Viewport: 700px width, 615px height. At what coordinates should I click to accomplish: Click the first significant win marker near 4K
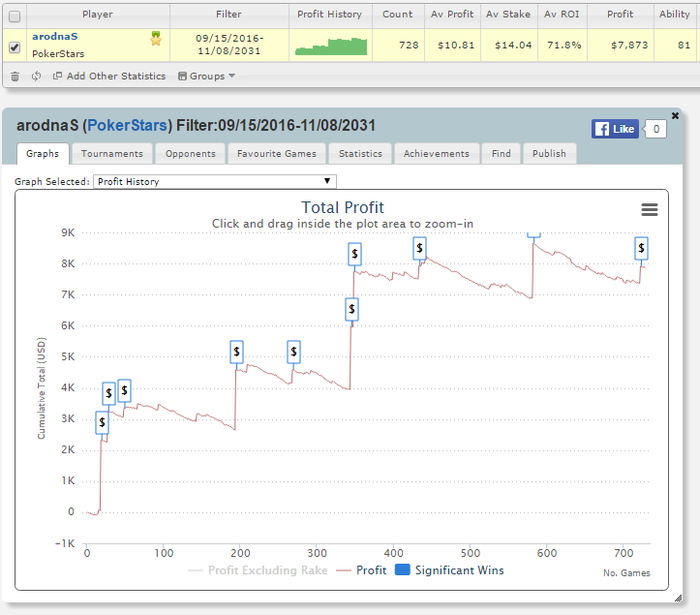click(x=108, y=393)
